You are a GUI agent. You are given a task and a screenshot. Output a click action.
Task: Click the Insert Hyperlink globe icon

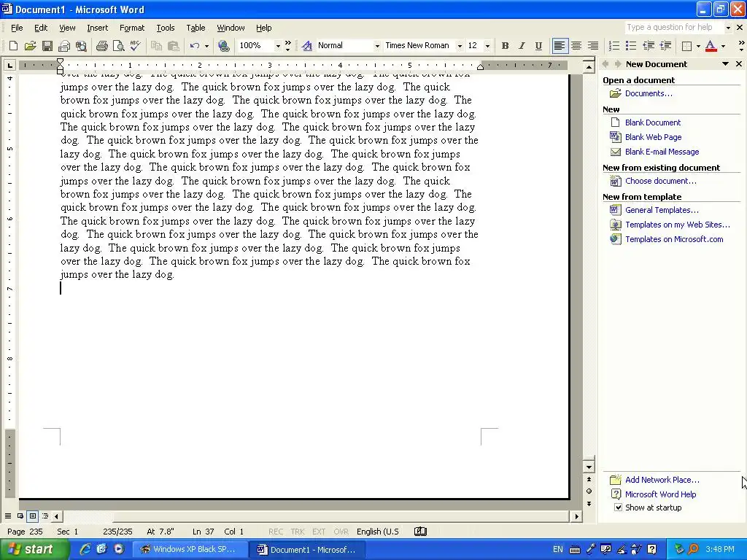[x=223, y=46]
